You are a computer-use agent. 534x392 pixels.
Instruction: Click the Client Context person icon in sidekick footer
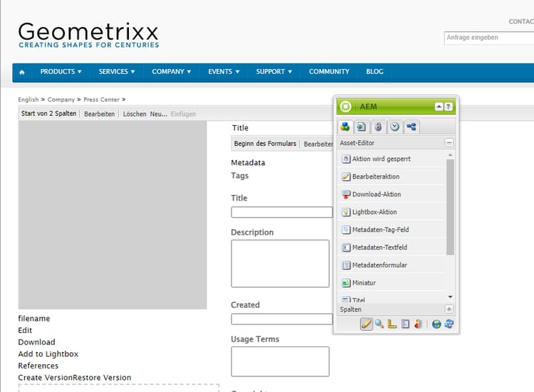pos(418,324)
